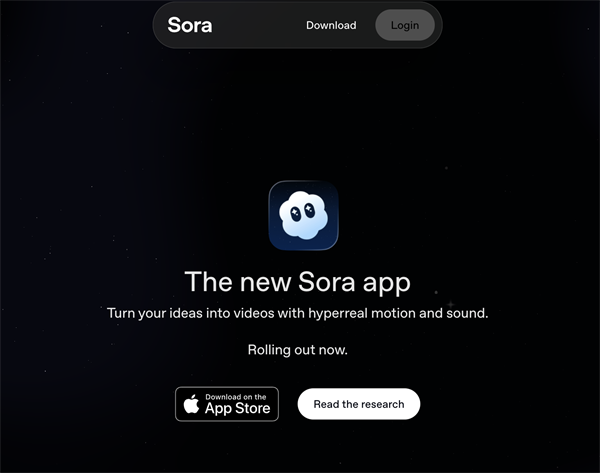The image size is (600, 473).
Task: Click the 'Turn your ideas into videos' tagline
Action: click(x=298, y=313)
